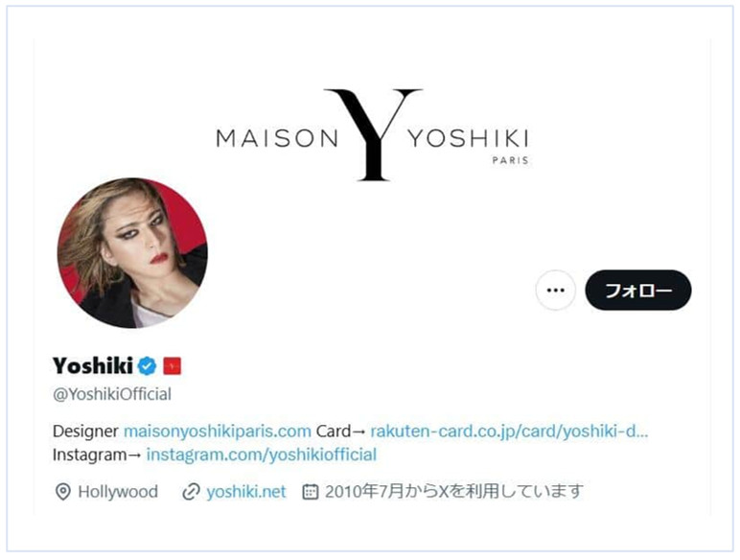Click the YOSHIKI PARIS banner text
Screen dimensions: 740x560
(x=468, y=145)
